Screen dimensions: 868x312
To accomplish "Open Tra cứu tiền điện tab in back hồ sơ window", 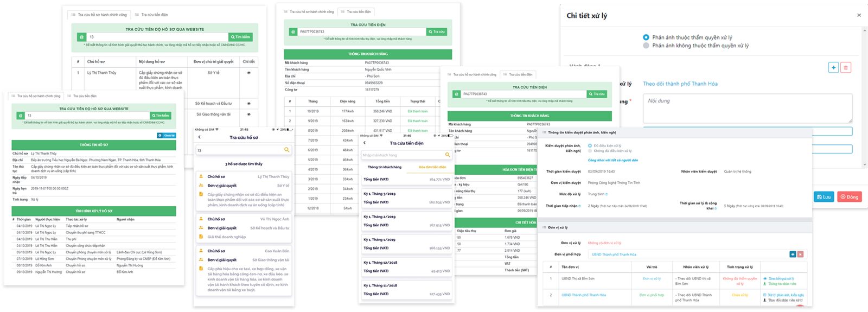I will pyautogui.click(x=151, y=15).
